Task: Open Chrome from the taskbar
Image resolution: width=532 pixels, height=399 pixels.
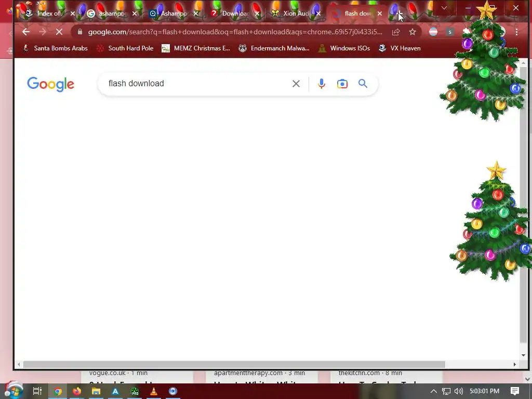Action: click(x=58, y=391)
